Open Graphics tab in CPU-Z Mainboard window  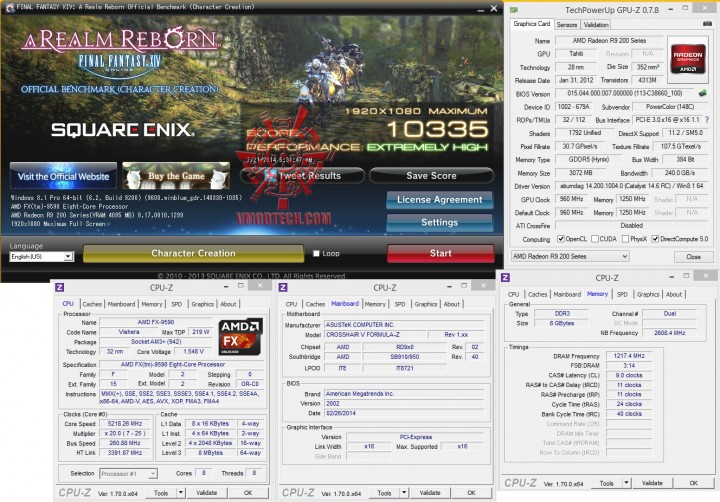click(x=426, y=304)
